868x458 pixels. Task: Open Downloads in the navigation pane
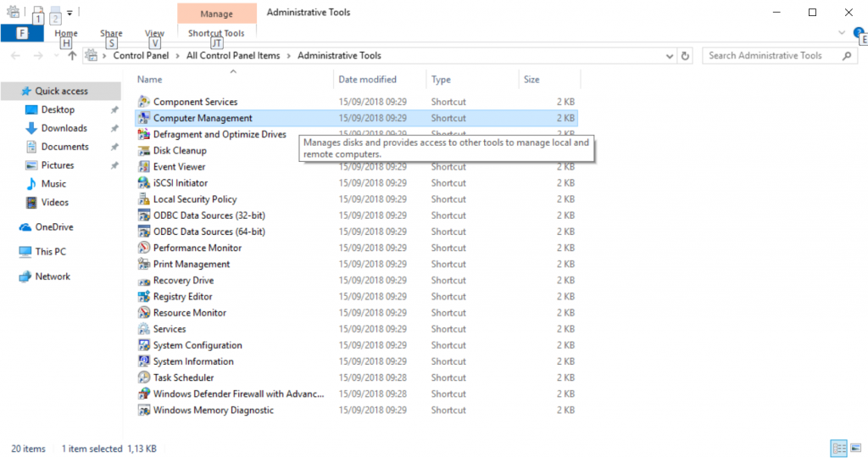click(x=64, y=128)
